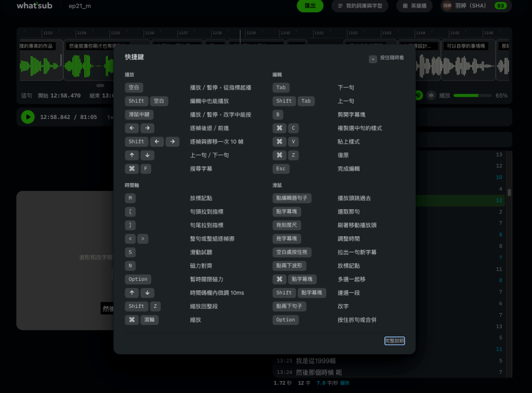
Task: Click the 滑動試聽 shortcut description
Action: tap(201, 252)
